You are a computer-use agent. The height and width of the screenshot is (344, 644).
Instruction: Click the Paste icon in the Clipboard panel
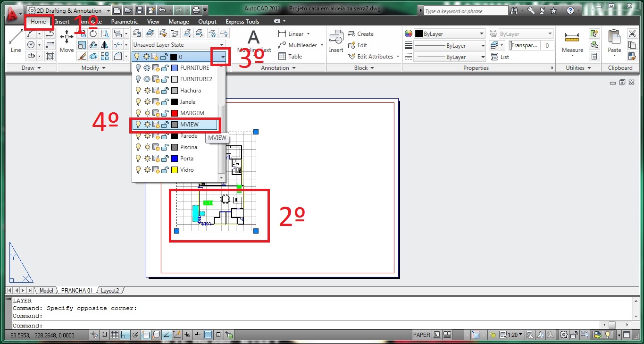pos(614,40)
